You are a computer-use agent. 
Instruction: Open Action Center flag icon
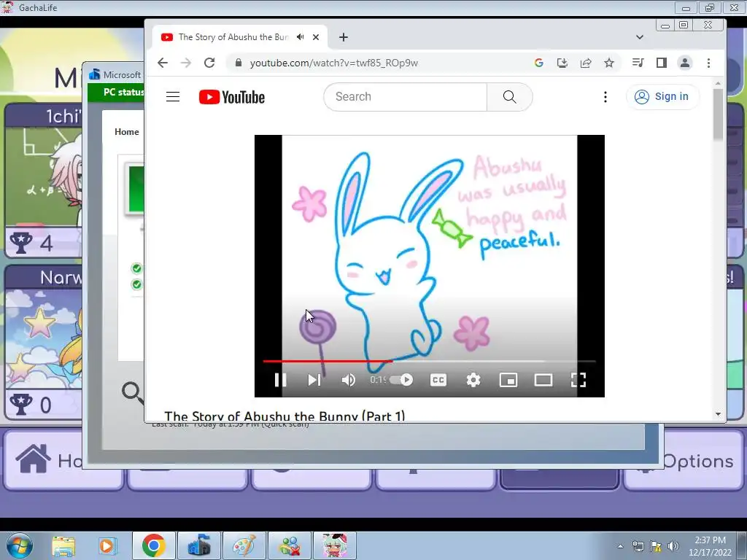point(656,546)
